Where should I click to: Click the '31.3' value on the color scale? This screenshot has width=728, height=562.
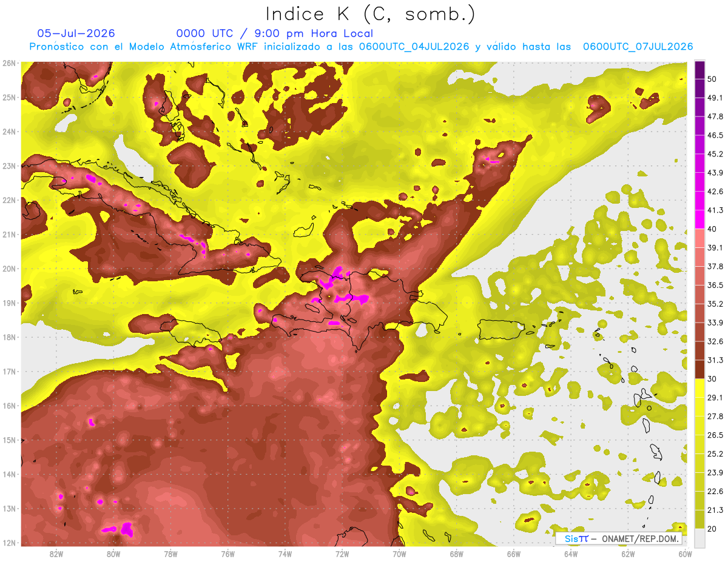click(715, 360)
